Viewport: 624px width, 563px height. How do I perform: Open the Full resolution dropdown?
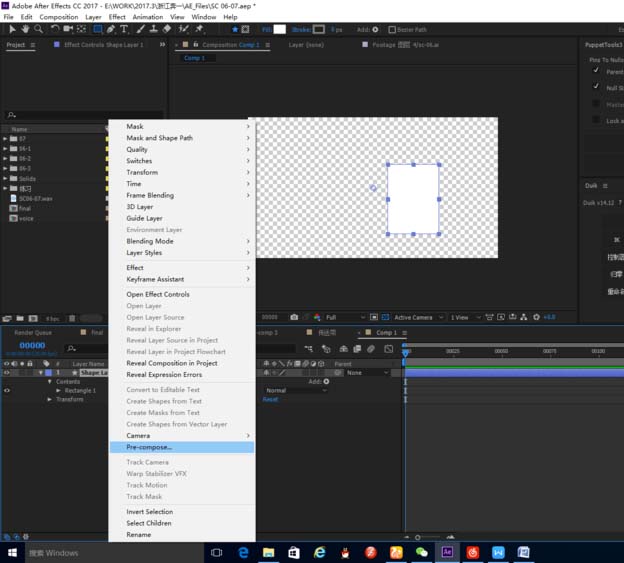tap(345, 317)
